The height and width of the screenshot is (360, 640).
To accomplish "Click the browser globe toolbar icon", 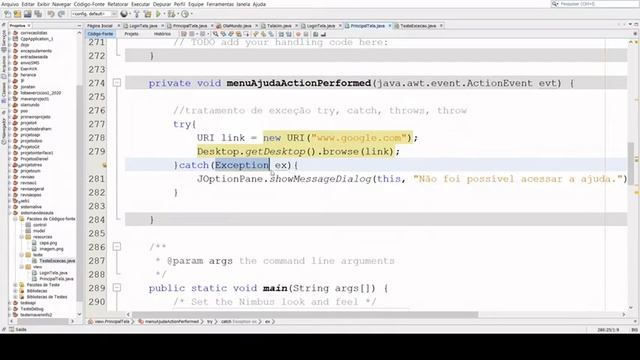I will point(124,14).
